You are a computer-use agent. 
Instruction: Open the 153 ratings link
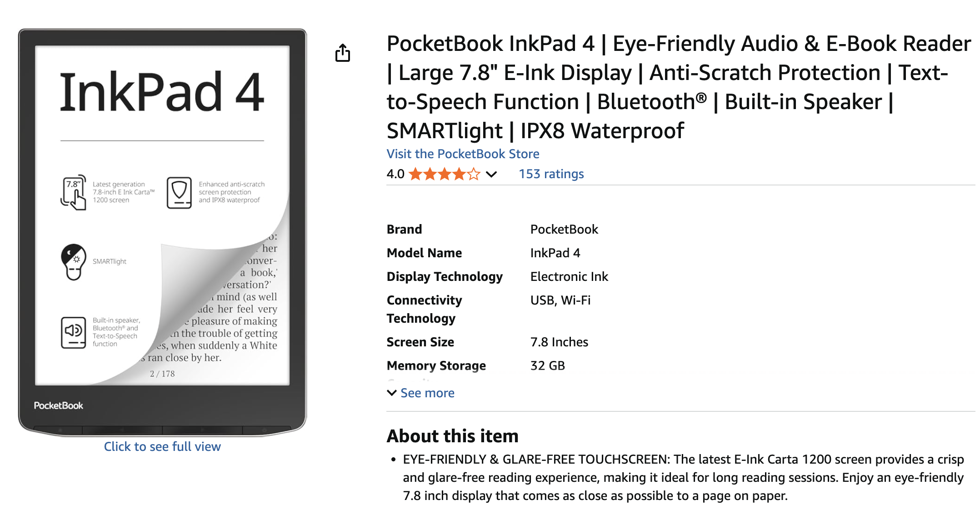[x=551, y=174]
